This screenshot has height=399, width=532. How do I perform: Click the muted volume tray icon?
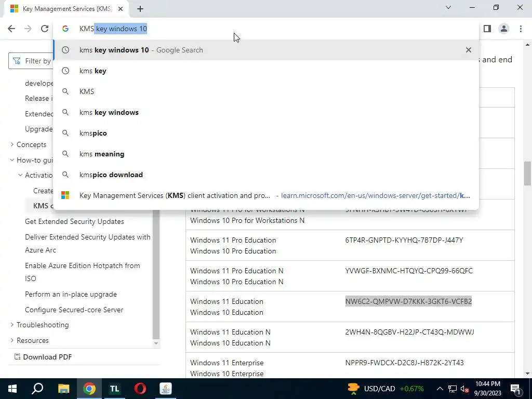pyautogui.click(x=465, y=389)
